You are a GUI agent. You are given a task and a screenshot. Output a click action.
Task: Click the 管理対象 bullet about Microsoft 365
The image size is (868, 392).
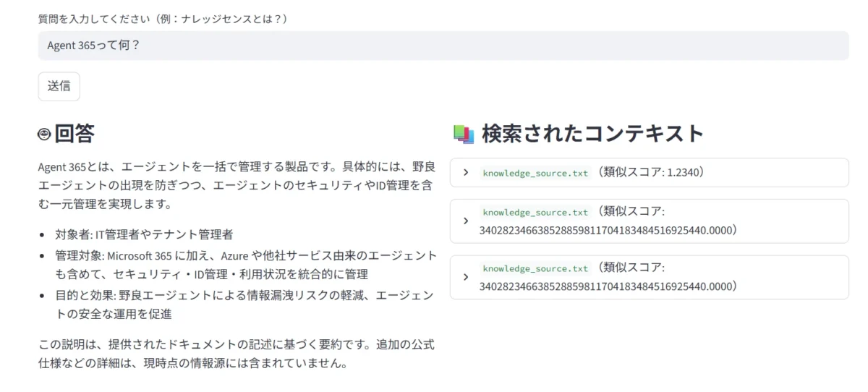(x=244, y=265)
